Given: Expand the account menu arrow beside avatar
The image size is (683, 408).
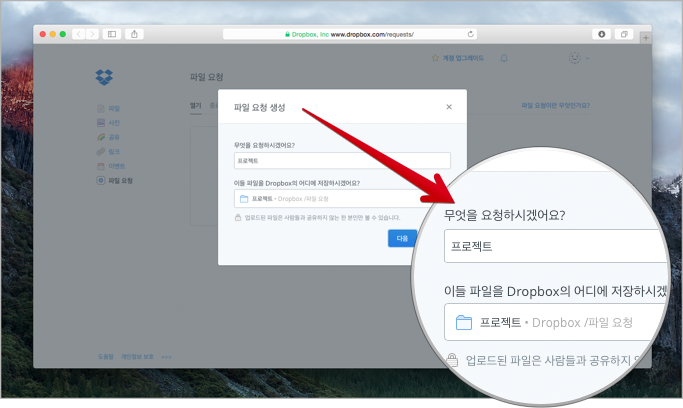Looking at the screenshot, I should pos(587,58).
